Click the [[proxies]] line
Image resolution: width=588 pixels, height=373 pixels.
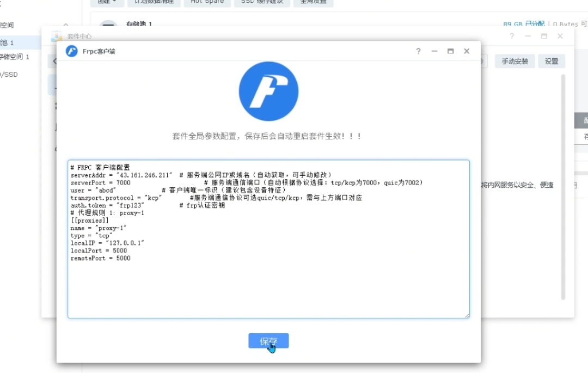(x=90, y=221)
